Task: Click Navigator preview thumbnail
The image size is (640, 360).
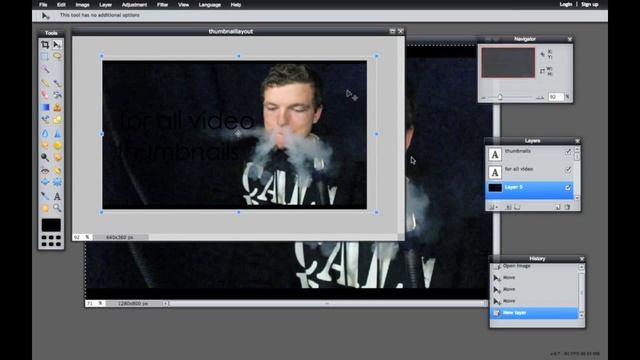Action: (508, 62)
